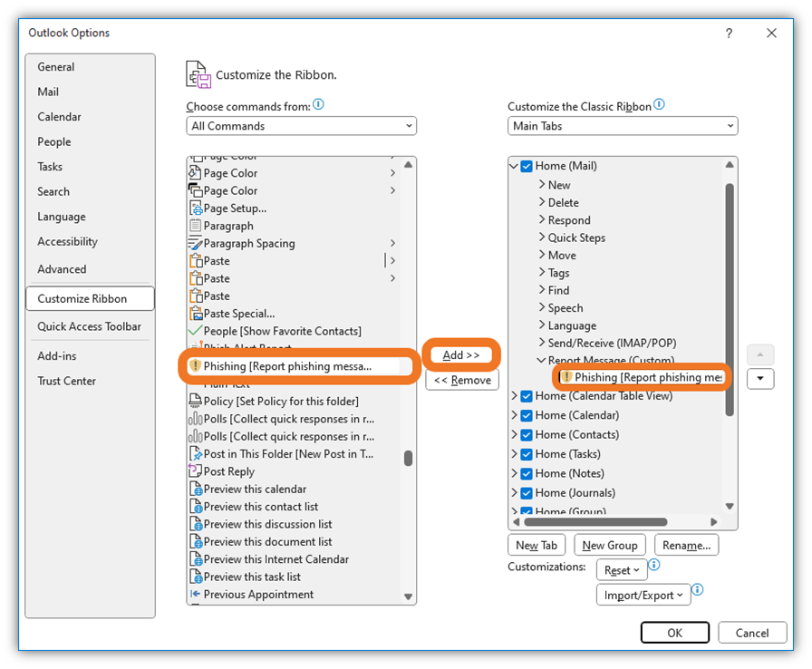Expand the Respond group
812x669 pixels.
coord(542,219)
